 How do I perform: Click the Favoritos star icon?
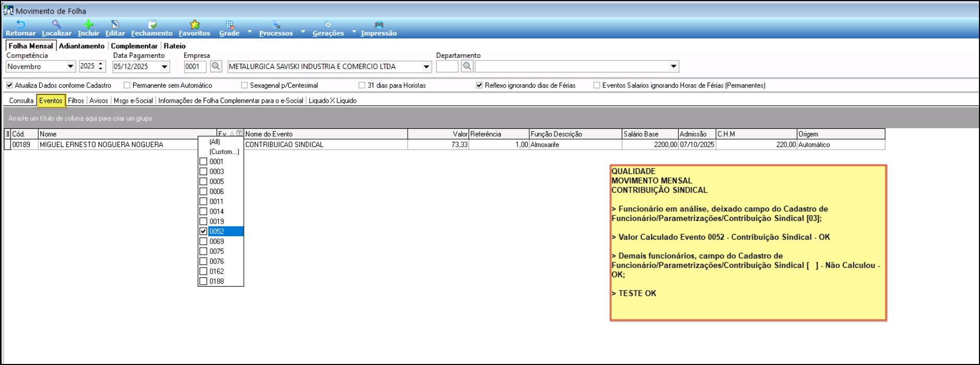click(x=195, y=25)
